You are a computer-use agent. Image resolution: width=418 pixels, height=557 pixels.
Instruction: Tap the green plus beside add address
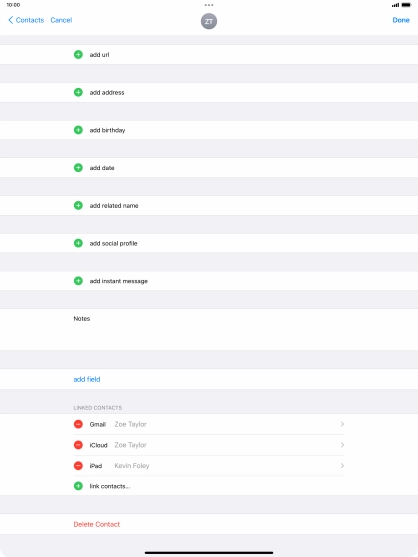tap(78, 92)
